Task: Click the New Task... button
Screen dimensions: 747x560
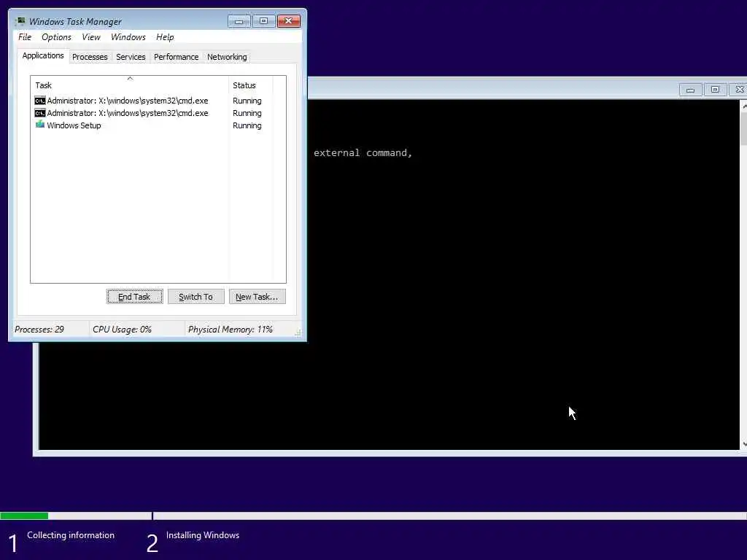Action: 258,297
